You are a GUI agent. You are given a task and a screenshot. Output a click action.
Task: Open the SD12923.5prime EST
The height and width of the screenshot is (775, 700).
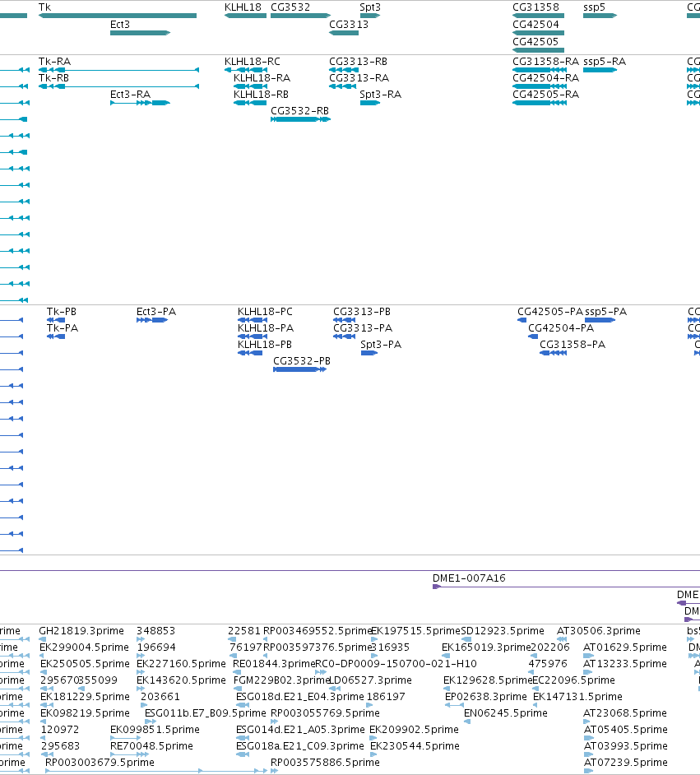(x=466, y=639)
